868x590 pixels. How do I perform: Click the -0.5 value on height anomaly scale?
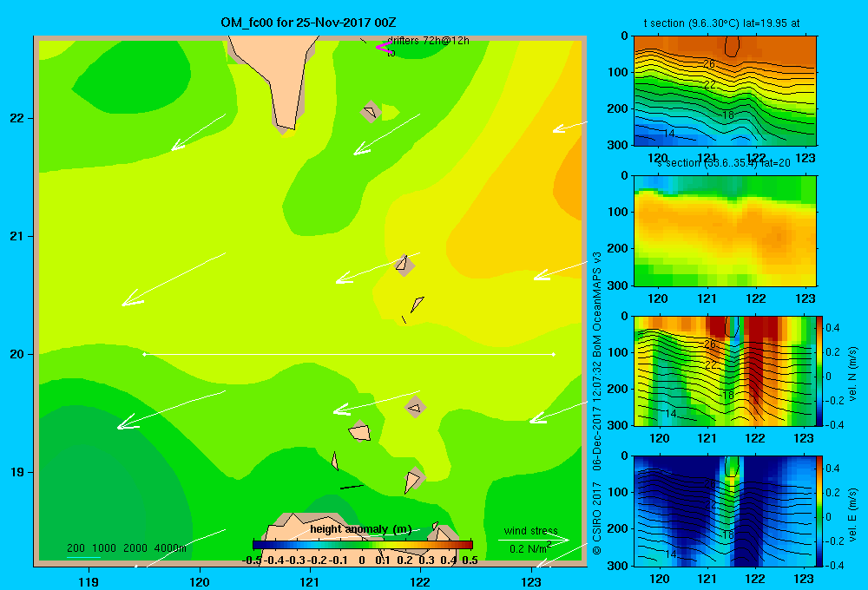(x=252, y=560)
